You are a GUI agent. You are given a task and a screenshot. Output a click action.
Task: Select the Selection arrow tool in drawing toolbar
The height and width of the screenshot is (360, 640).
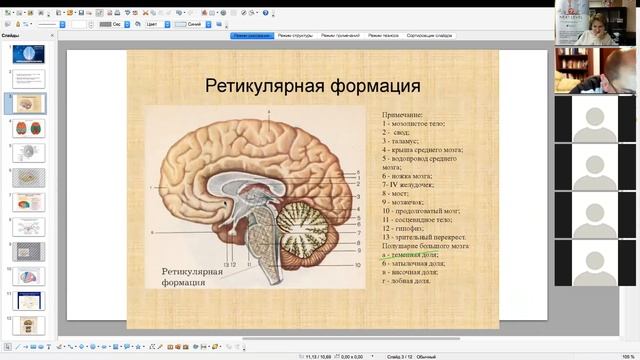pos(7,347)
